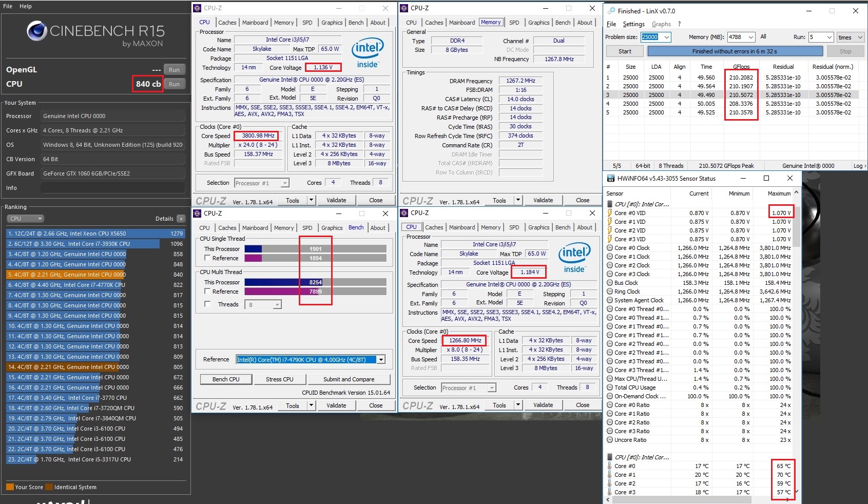Click the LinX 'Finished without errors' progress bar
Viewport: 868px width, 504px height.
coord(735,51)
